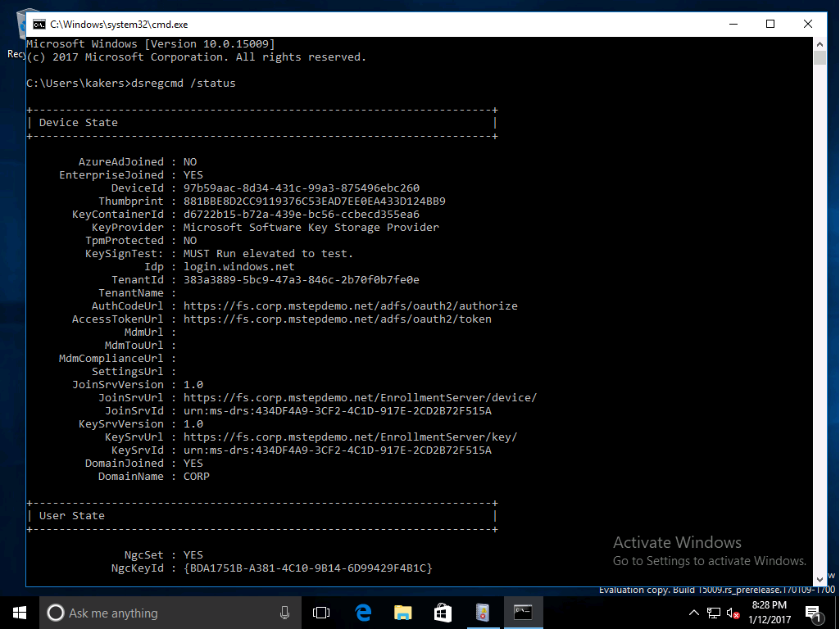Screen dimensions: 840x629
Task: Open the clock and date flyout
Action: tap(770, 613)
